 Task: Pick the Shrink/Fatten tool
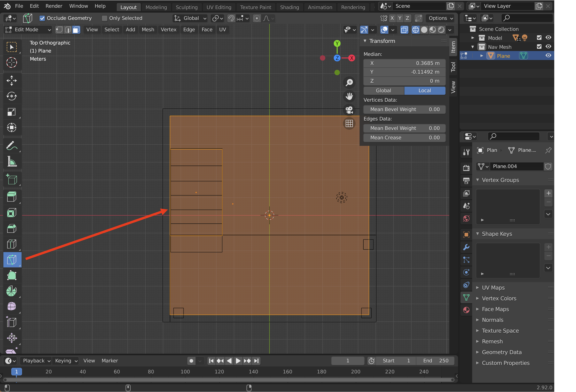tap(12, 338)
